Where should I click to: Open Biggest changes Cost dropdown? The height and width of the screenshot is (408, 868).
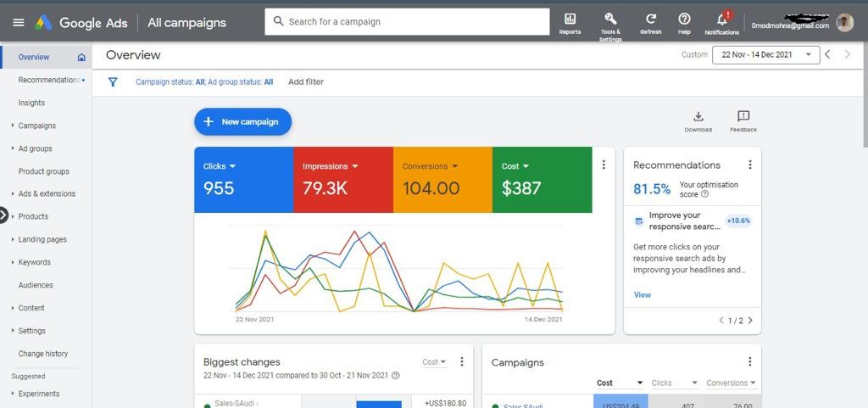coord(435,362)
